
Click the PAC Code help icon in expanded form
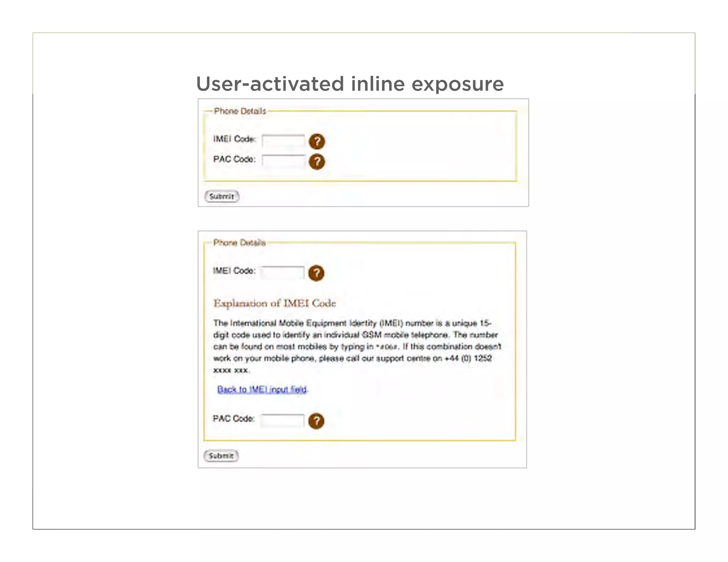point(316,421)
